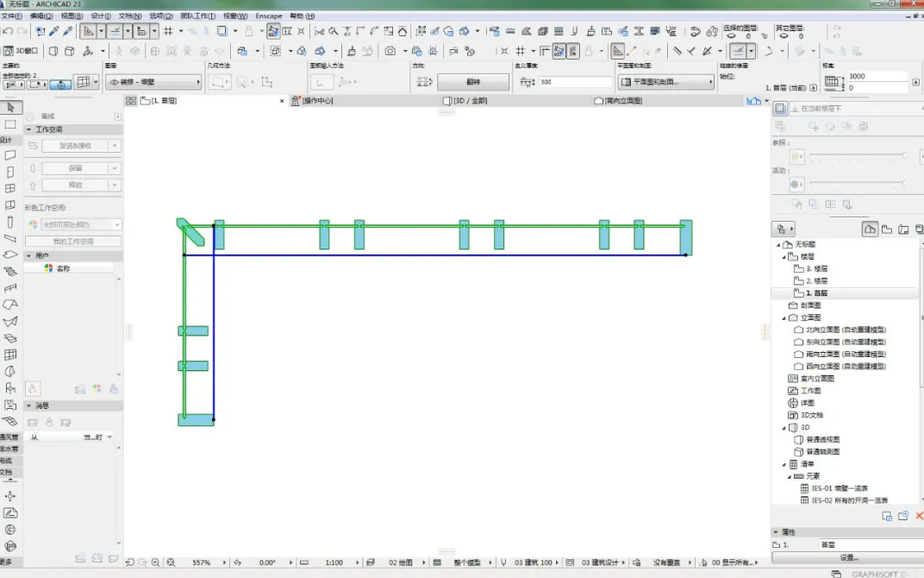The height and width of the screenshot is (578, 924).
Task: Click the Pick Up Parameters eyedropper icon
Action: (54, 31)
